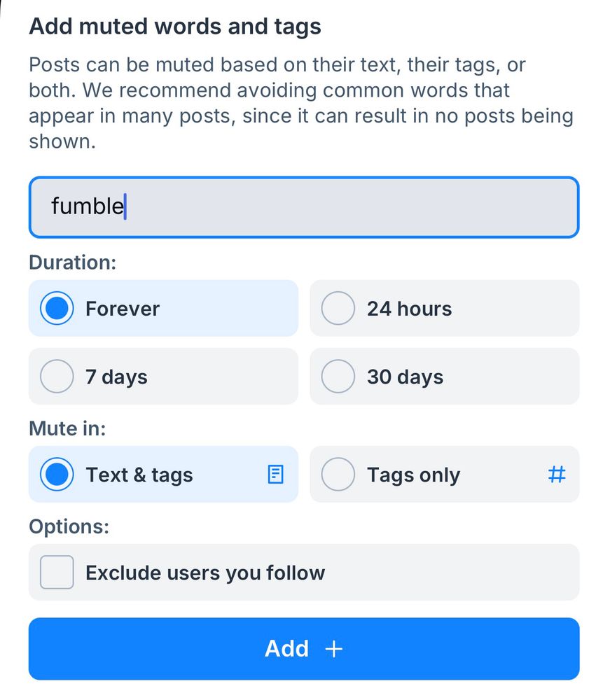Switch mute scope to Tags only

point(338,475)
